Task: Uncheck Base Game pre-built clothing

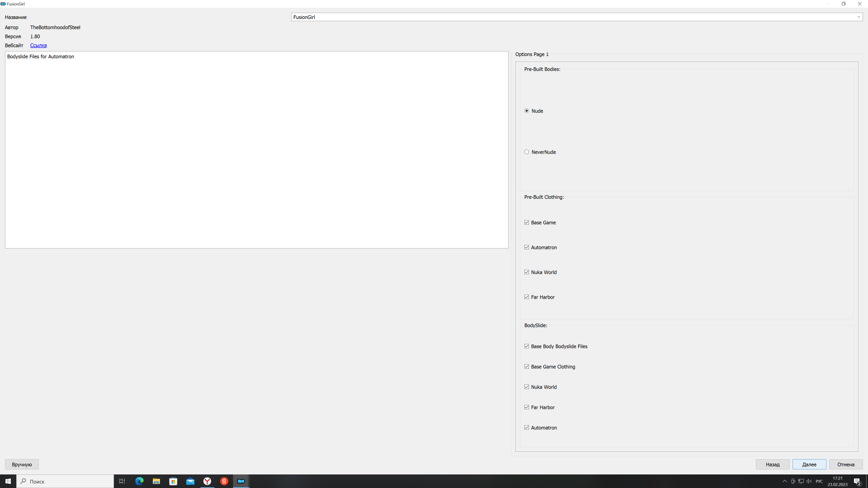Action: (x=527, y=223)
